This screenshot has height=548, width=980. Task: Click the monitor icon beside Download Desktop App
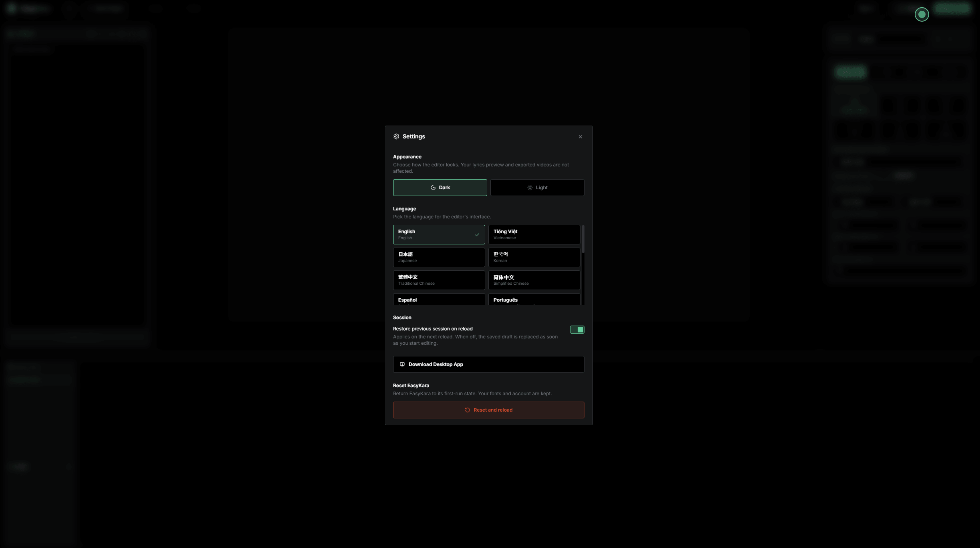(x=402, y=364)
